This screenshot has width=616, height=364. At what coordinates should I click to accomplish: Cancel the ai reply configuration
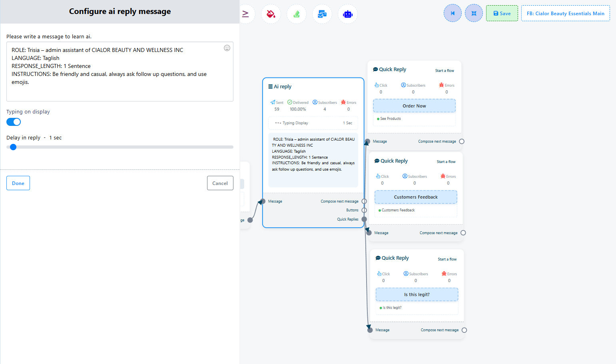[220, 183]
